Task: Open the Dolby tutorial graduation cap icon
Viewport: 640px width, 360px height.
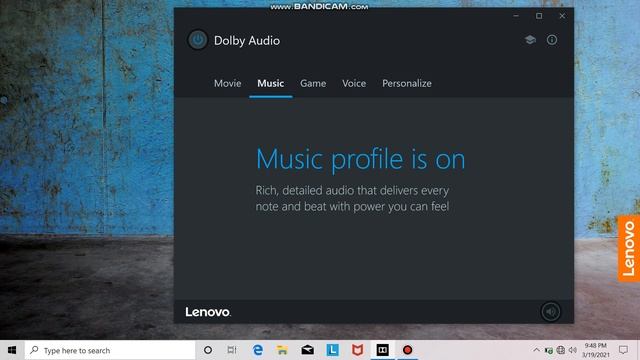Action: pyautogui.click(x=530, y=40)
